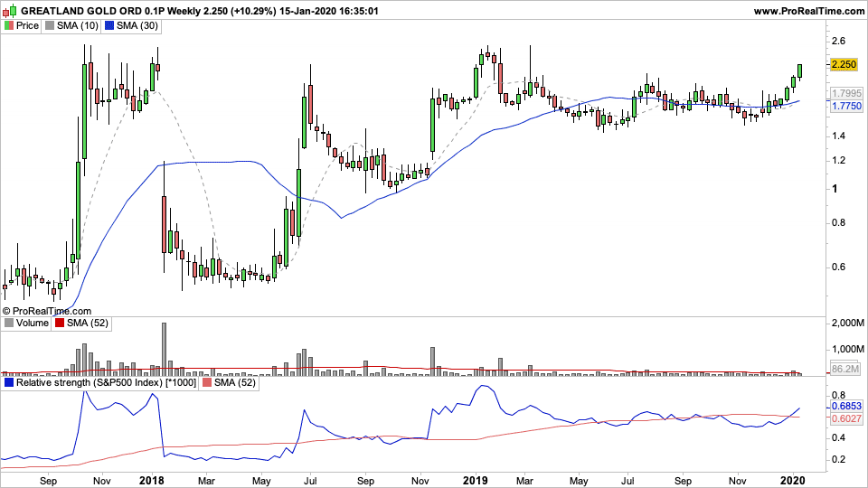This screenshot has height=488, width=868.
Task: Click the www.ProRealTime.com link
Action: 808,11
